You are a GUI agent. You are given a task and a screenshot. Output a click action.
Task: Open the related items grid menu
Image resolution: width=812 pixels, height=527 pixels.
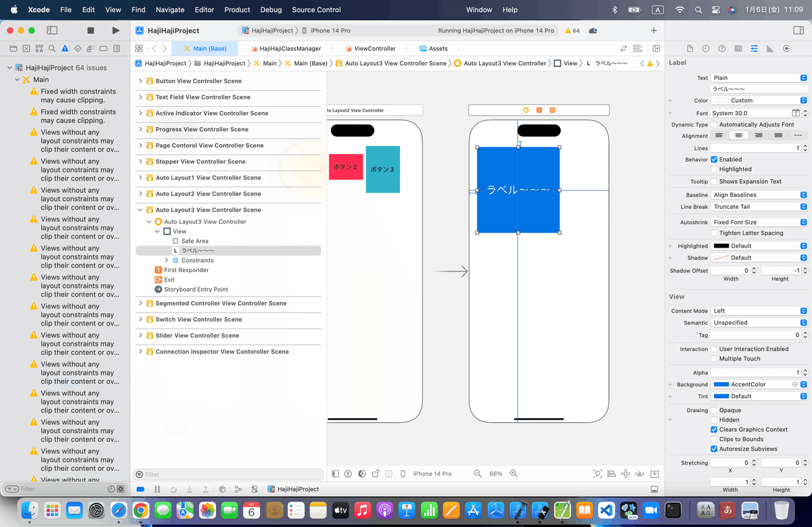coord(139,49)
